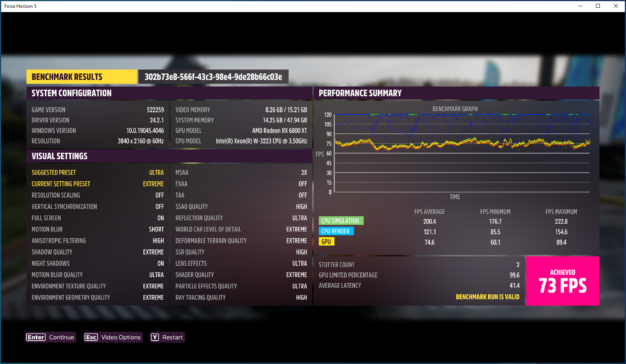Click the Benchmark Run Is Valid text
This screenshot has width=626, height=364.
(x=488, y=297)
